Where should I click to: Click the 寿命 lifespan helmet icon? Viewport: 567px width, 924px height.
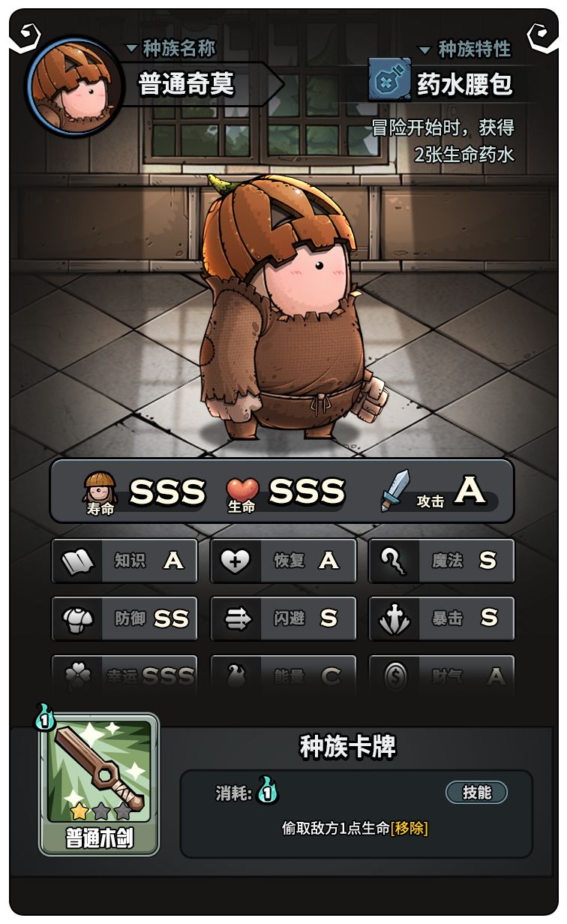click(x=100, y=489)
